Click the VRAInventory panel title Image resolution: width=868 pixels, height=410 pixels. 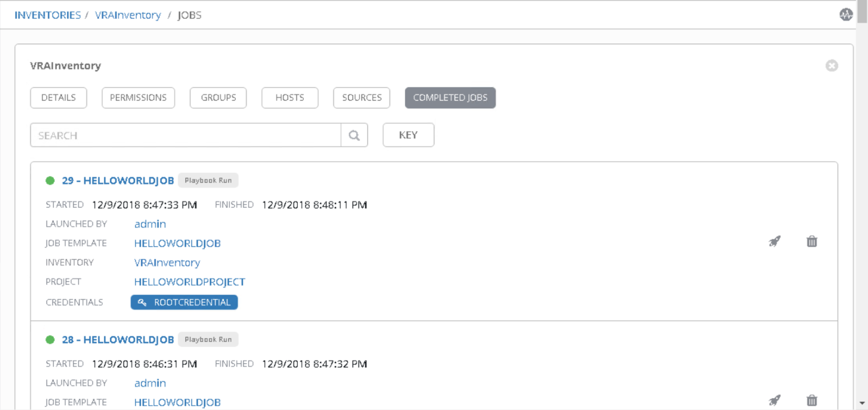point(65,66)
